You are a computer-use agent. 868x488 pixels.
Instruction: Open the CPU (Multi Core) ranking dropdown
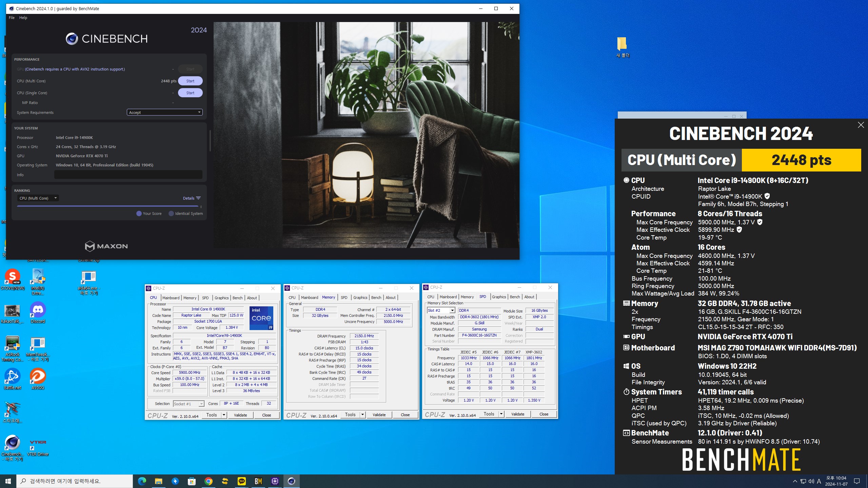38,198
